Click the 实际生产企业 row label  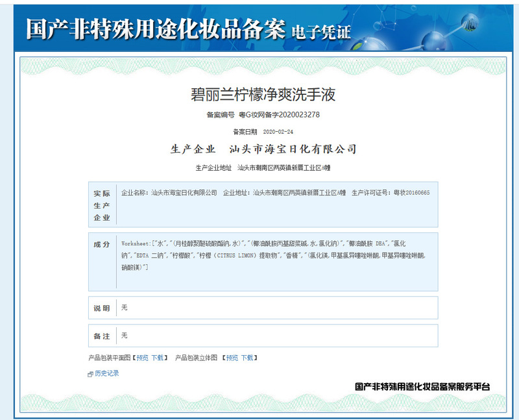pos(102,205)
